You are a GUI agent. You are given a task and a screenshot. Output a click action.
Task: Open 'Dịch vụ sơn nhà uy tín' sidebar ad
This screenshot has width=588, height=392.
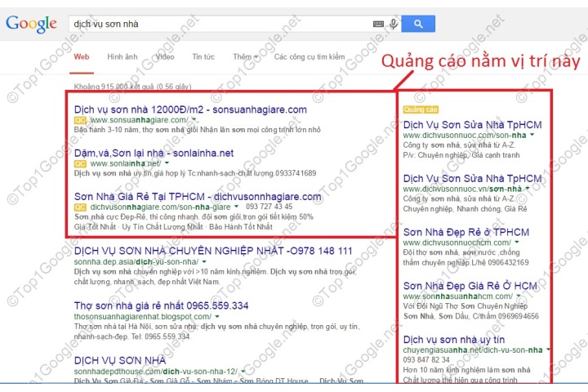(x=454, y=340)
